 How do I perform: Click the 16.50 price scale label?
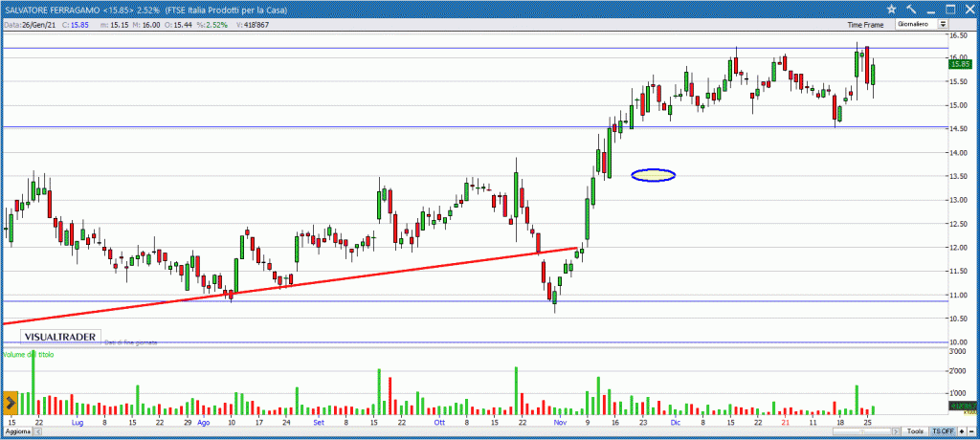[x=958, y=35]
